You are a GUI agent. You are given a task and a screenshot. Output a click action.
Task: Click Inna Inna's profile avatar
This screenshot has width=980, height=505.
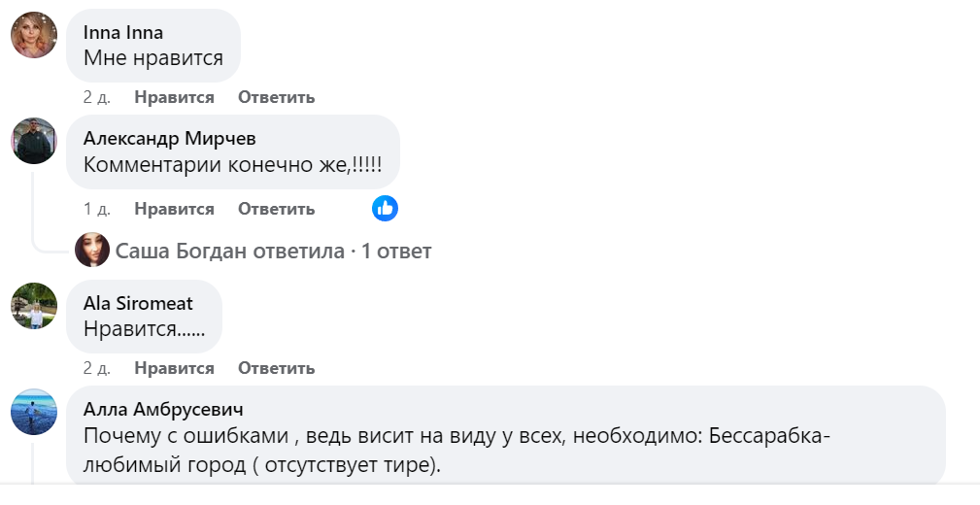click(33, 36)
